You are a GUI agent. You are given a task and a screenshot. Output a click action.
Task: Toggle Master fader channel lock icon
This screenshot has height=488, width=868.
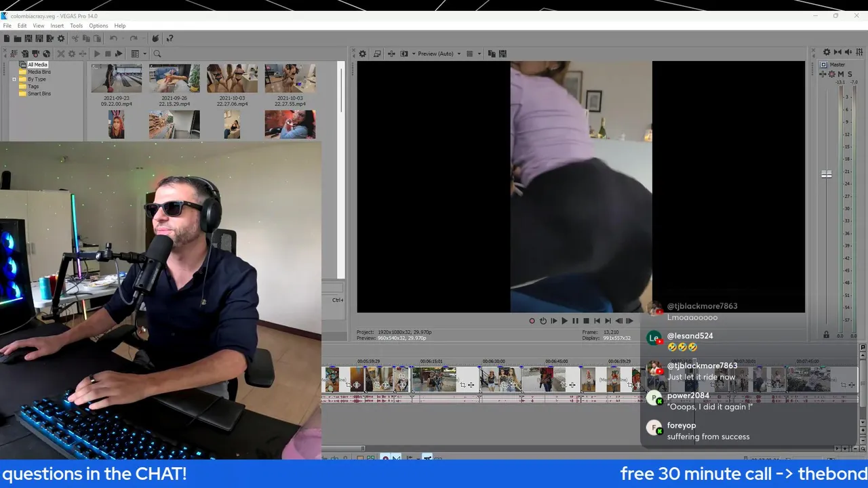coord(826,335)
